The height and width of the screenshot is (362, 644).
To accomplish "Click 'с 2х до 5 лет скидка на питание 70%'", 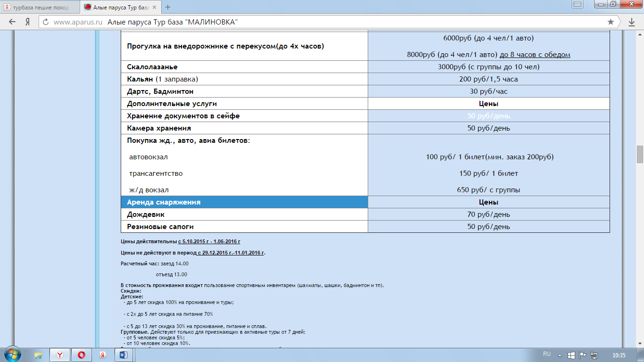I will click(x=168, y=314).
